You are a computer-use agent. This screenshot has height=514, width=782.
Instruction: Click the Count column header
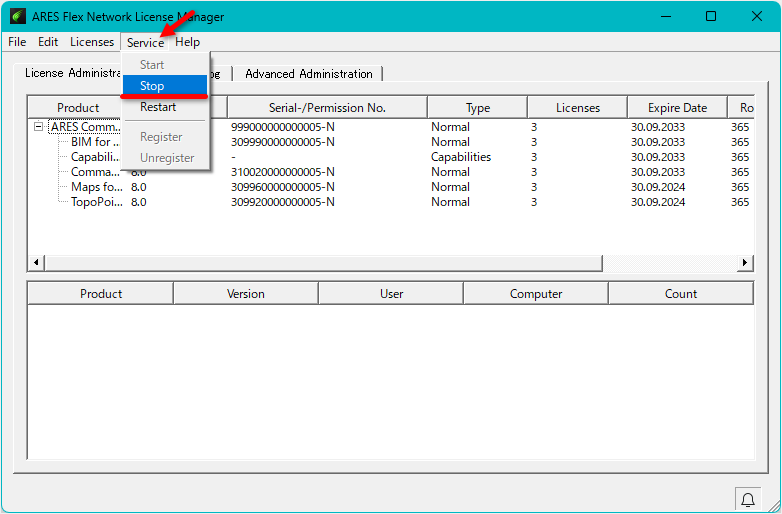(681, 294)
